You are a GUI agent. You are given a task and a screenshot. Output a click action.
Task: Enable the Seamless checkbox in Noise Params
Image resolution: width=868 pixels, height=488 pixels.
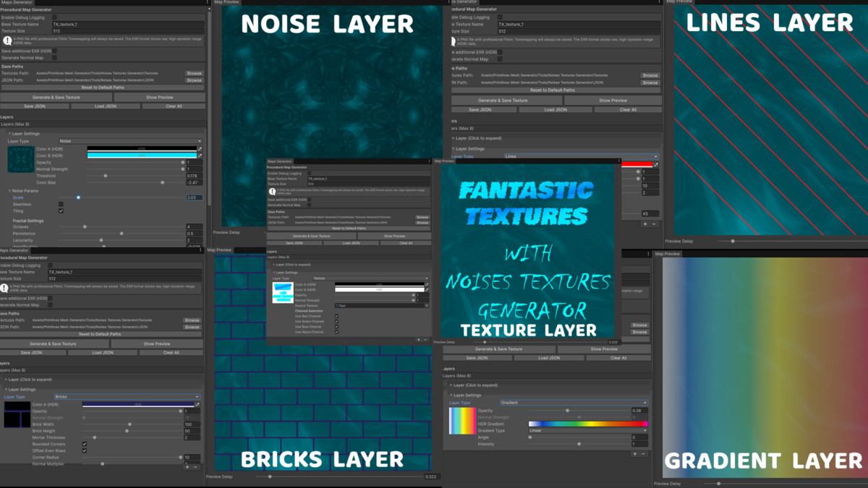pyautogui.click(x=61, y=205)
